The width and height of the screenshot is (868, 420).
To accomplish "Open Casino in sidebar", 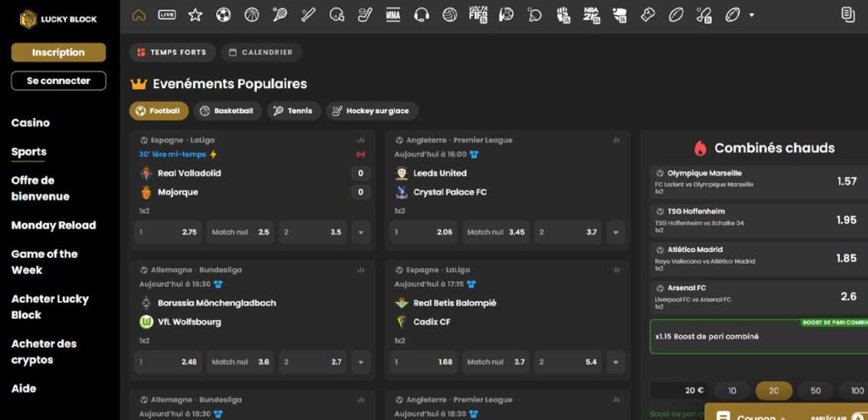I will pyautogui.click(x=31, y=123).
